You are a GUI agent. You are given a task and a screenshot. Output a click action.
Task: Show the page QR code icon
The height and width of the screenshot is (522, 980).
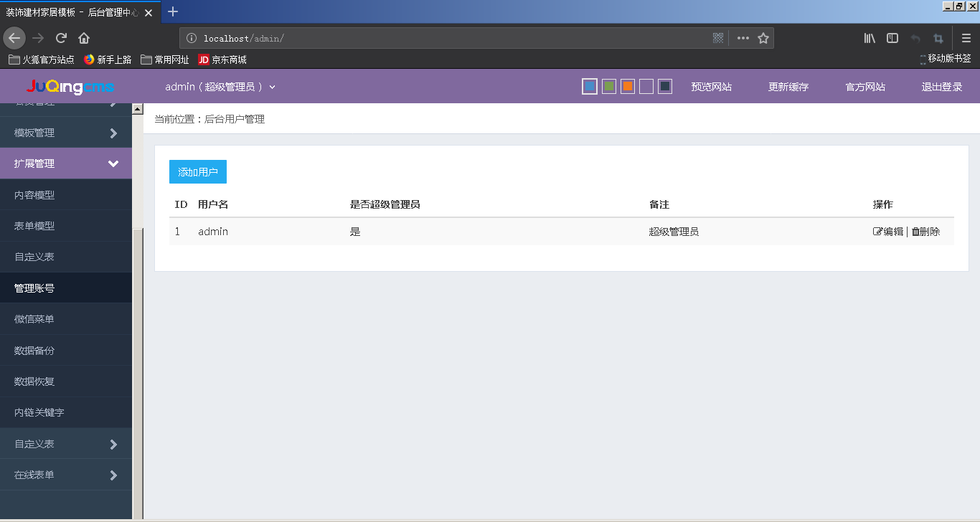point(718,38)
